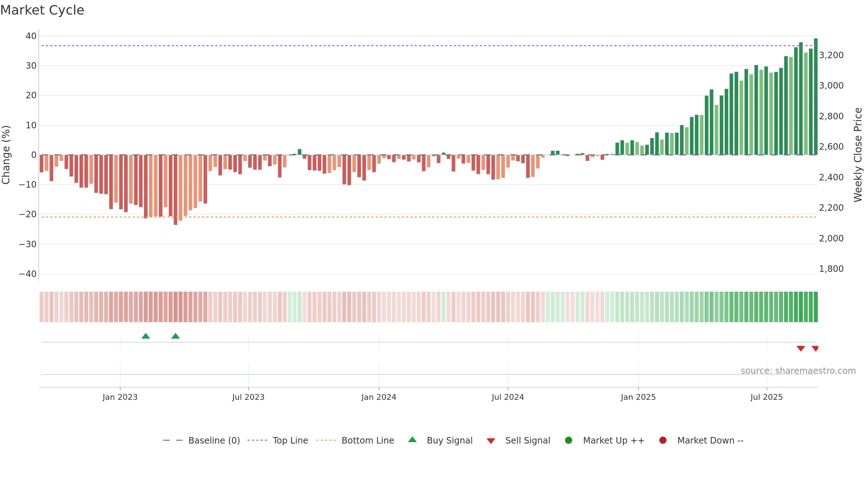Click the 0 baseline tick on the left axis

(x=34, y=155)
